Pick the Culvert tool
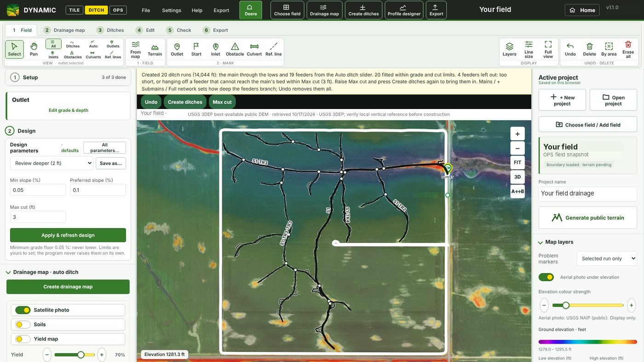The height and width of the screenshot is (362, 644). 254,49
